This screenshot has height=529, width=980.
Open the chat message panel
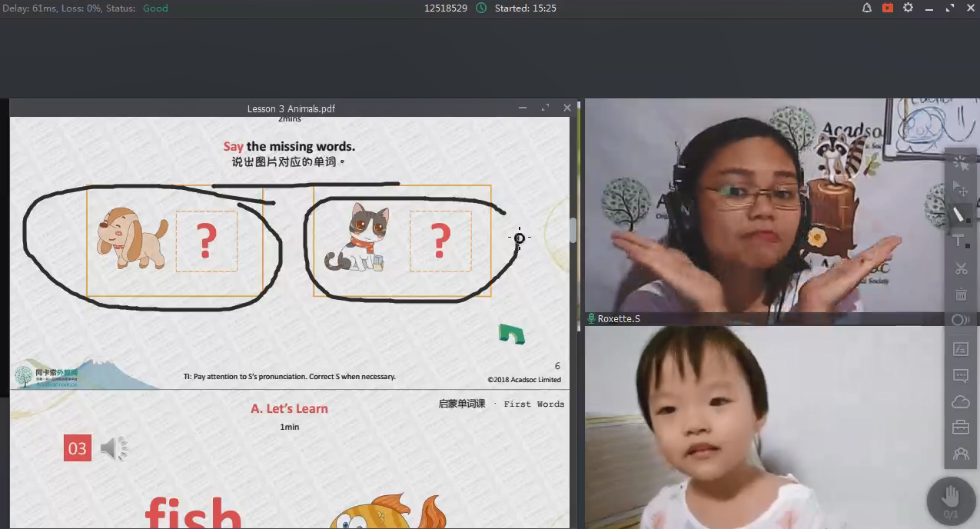coord(960,375)
